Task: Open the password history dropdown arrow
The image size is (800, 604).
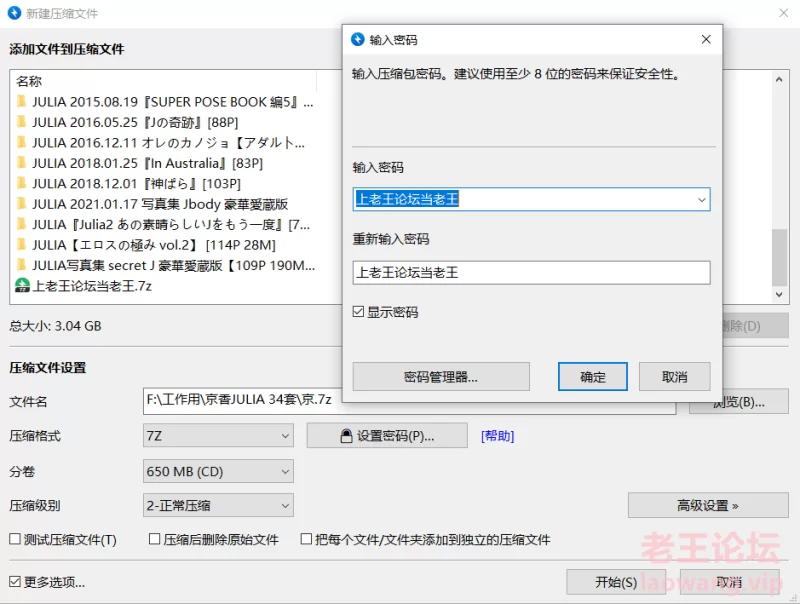Action: coord(702,199)
